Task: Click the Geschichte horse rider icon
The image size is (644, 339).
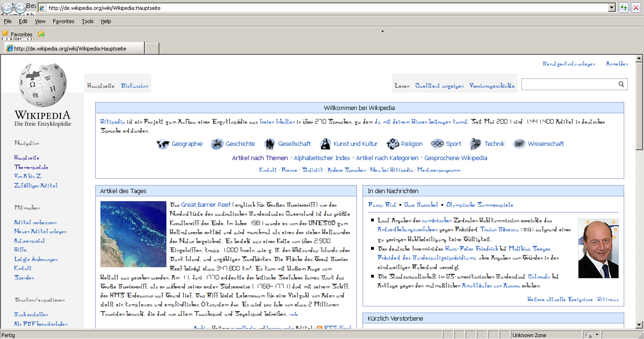Action: click(217, 144)
